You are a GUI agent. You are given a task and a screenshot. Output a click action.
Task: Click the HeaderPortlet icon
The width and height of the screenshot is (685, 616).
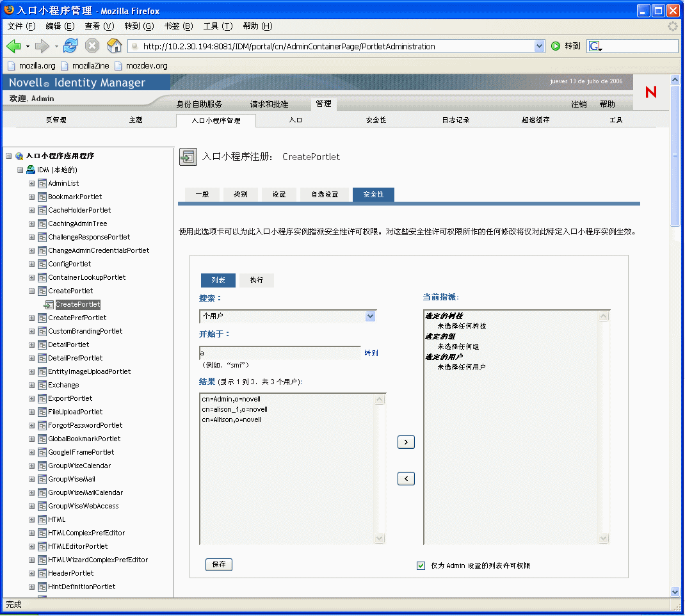click(x=42, y=574)
